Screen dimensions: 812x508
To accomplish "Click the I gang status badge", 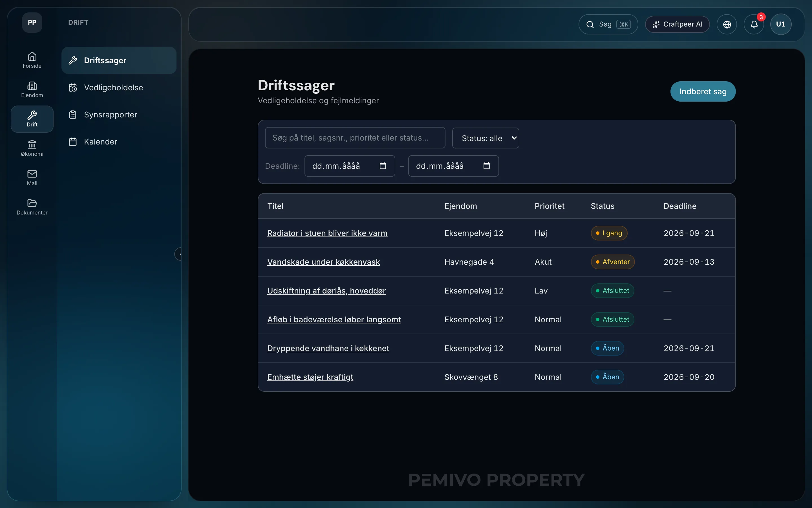I will coord(609,233).
